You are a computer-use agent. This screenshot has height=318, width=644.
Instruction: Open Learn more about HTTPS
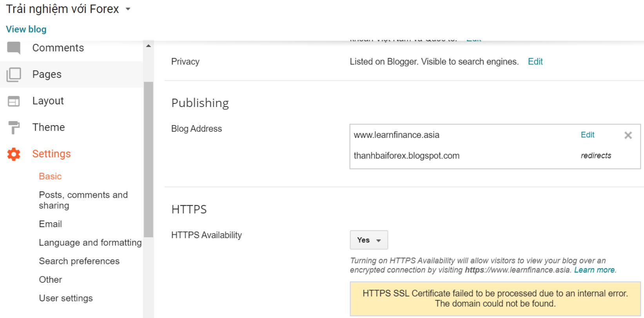(594, 270)
